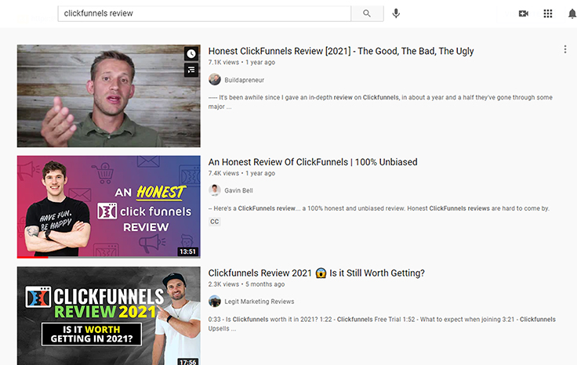
Task: Add Buildapreneur video to Watch Later
Action: point(191,54)
